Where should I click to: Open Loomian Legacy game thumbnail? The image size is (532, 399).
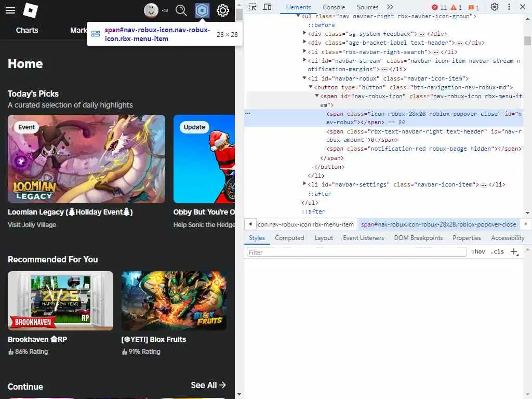pos(87,159)
